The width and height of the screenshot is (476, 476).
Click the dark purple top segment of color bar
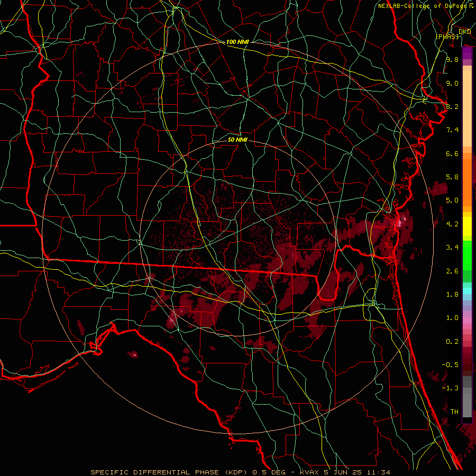coord(467,53)
